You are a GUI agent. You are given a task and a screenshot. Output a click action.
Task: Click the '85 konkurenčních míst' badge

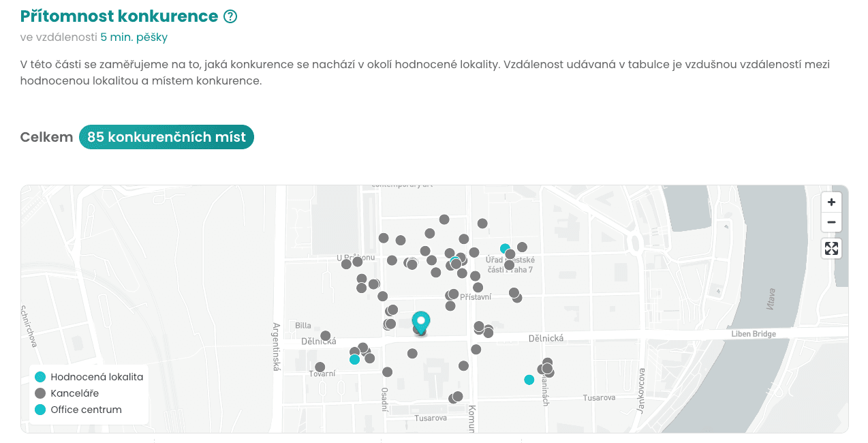pyautogui.click(x=166, y=137)
